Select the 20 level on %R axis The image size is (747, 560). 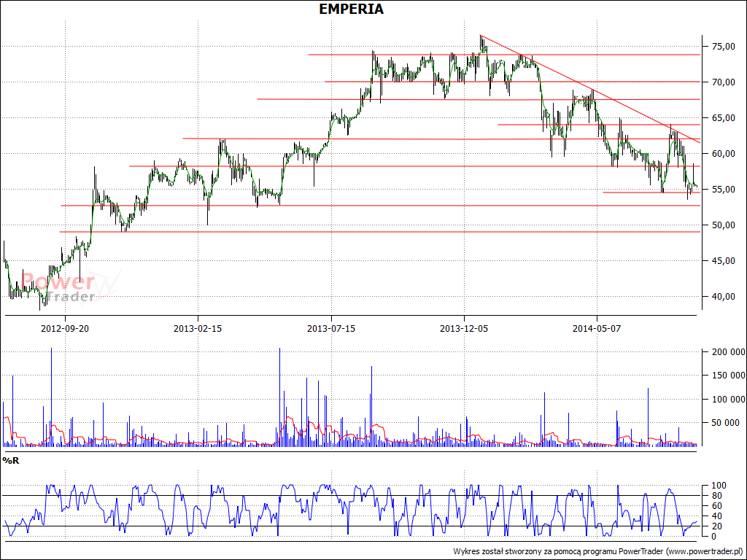(x=716, y=526)
